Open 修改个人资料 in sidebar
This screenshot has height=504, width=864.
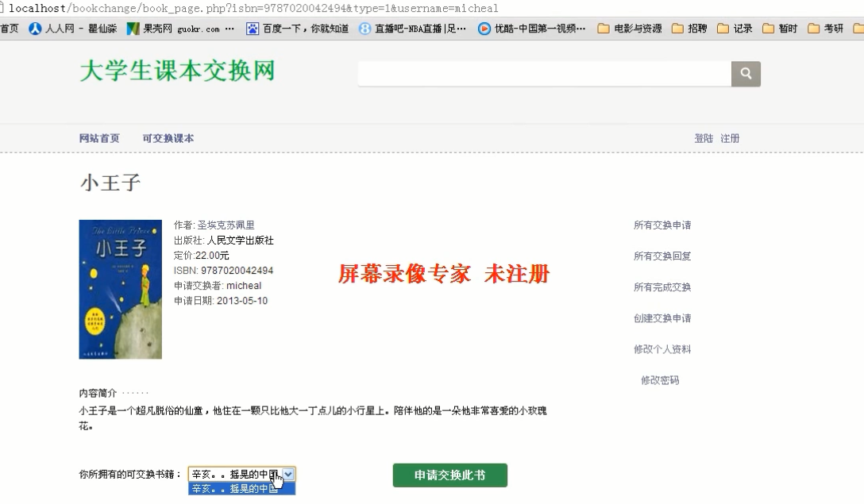pyautogui.click(x=662, y=348)
